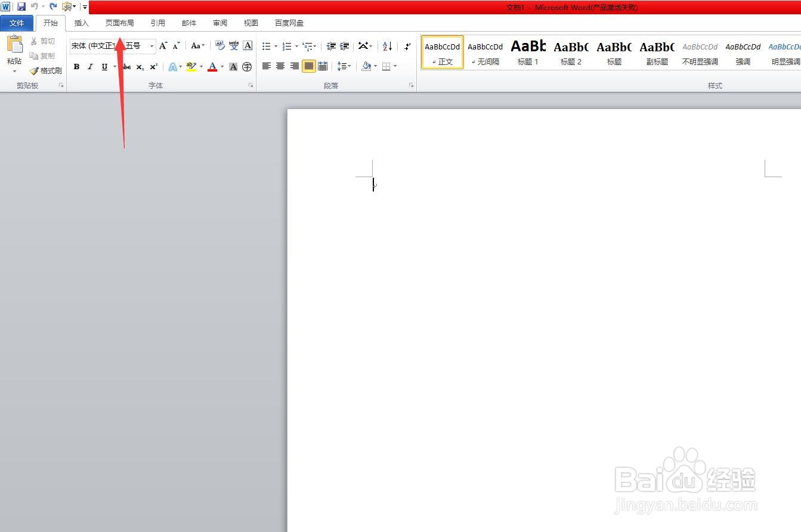Open the Font dialog launcher (字体)
The image size is (801, 532).
tap(250, 86)
